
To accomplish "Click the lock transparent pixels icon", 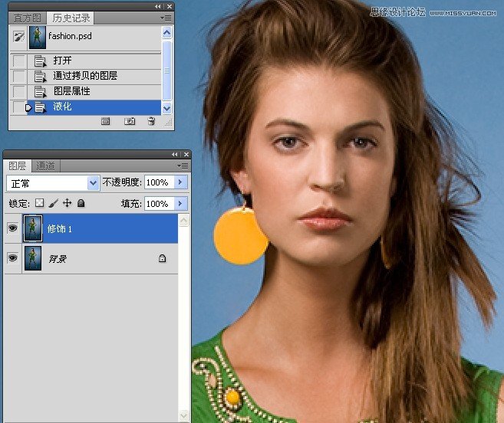I will 40,203.
